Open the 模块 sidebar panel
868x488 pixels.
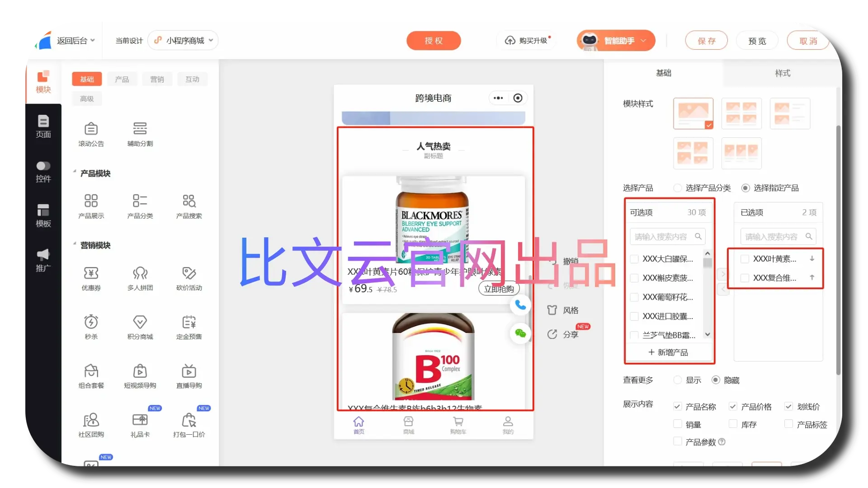43,82
